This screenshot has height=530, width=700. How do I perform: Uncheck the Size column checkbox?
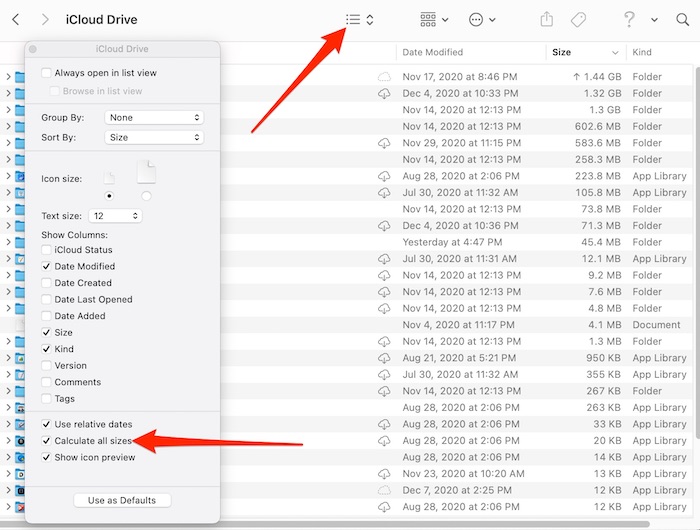coord(46,332)
